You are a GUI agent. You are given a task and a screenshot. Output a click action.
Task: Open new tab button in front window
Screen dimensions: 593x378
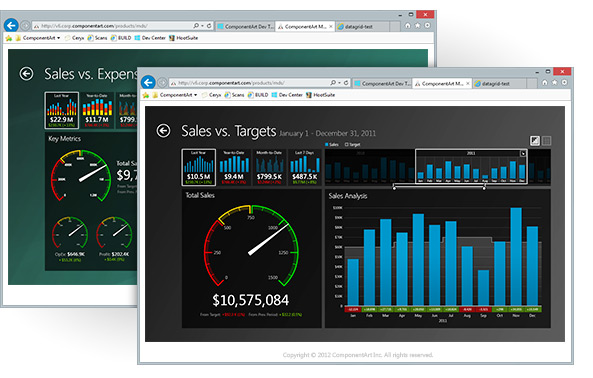click(532, 84)
